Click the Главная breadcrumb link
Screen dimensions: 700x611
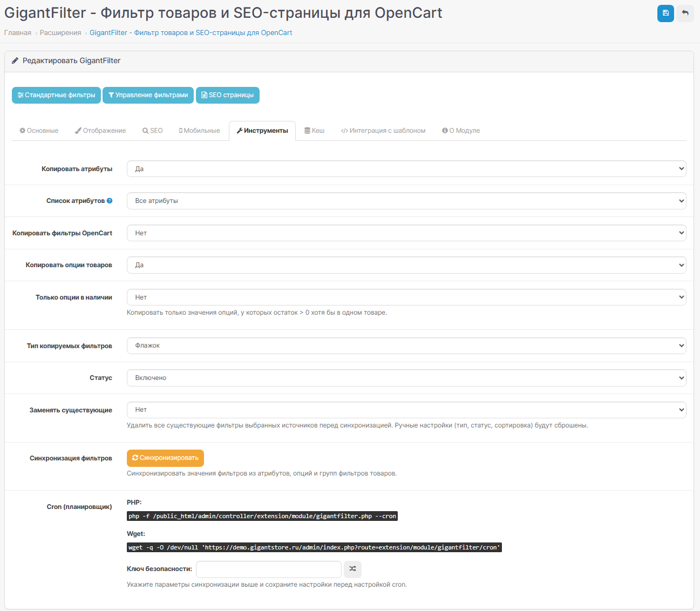click(x=18, y=33)
